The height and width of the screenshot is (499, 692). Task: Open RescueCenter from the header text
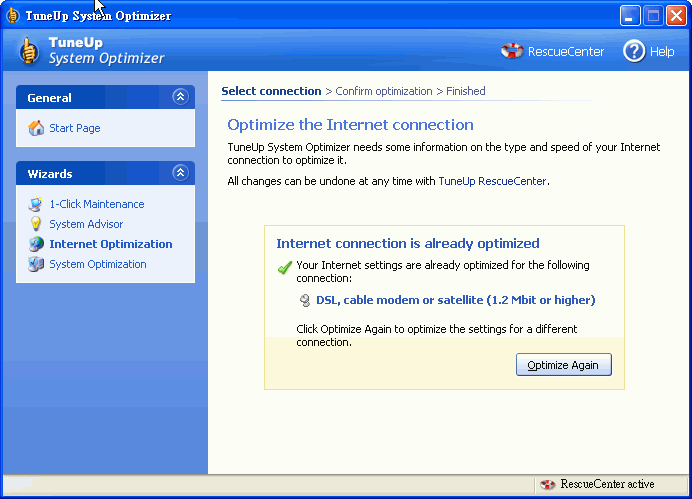(566, 52)
